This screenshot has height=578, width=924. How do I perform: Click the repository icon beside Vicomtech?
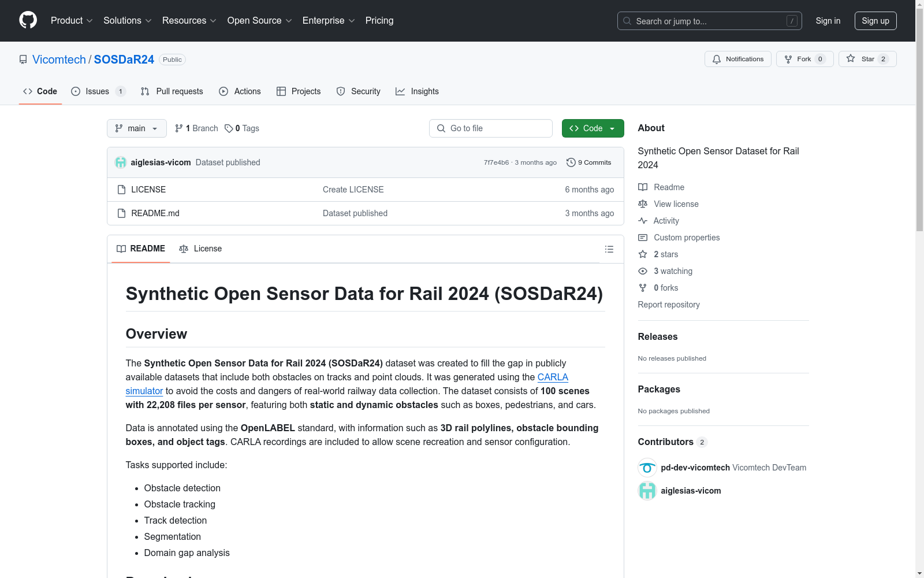coord(23,60)
